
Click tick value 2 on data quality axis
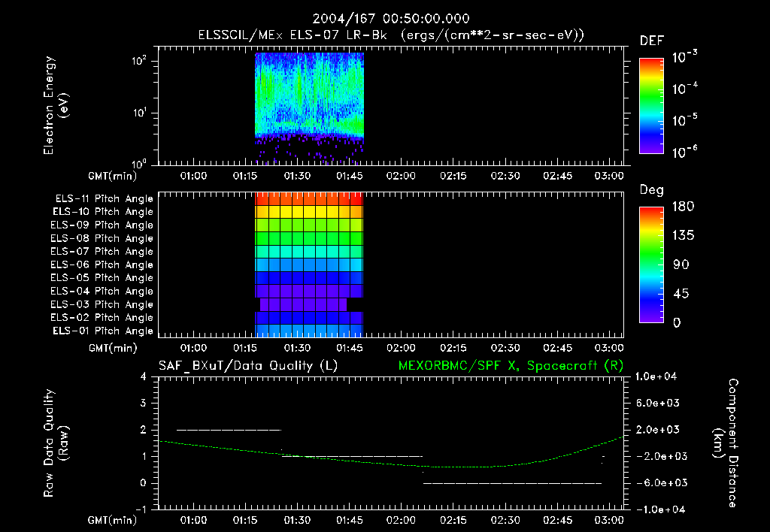click(143, 430)
